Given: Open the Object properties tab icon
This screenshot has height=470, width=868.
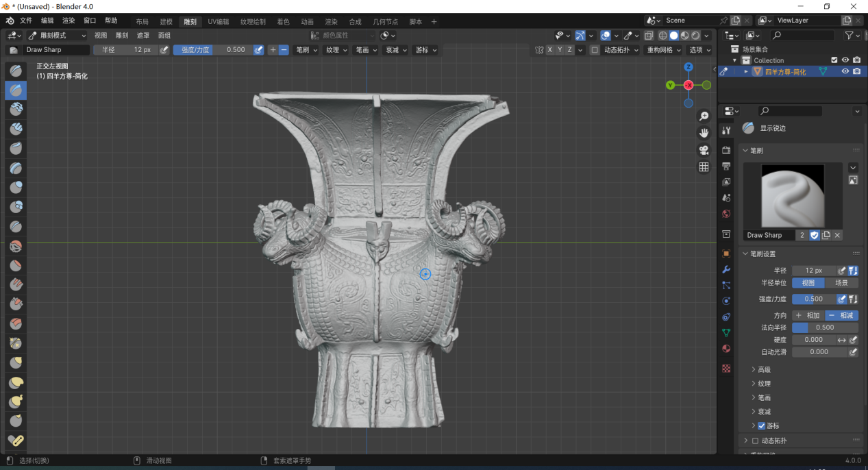Looking at the screenshot, I should pyautogui.click(x=726, y=253).
